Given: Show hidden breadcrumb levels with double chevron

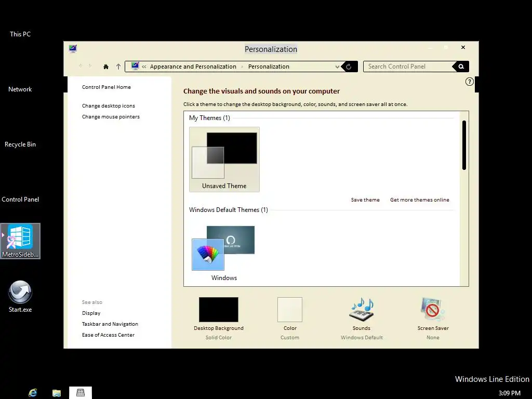Looking at the screenshot, I should (x=144, y=66).
